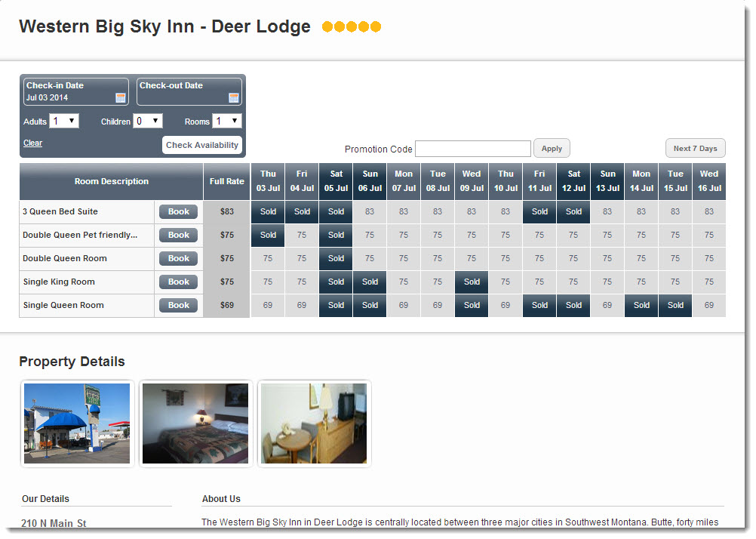756x539 pixels.
Task: Open the Rooms count dropdown
Action: [227, 121]
